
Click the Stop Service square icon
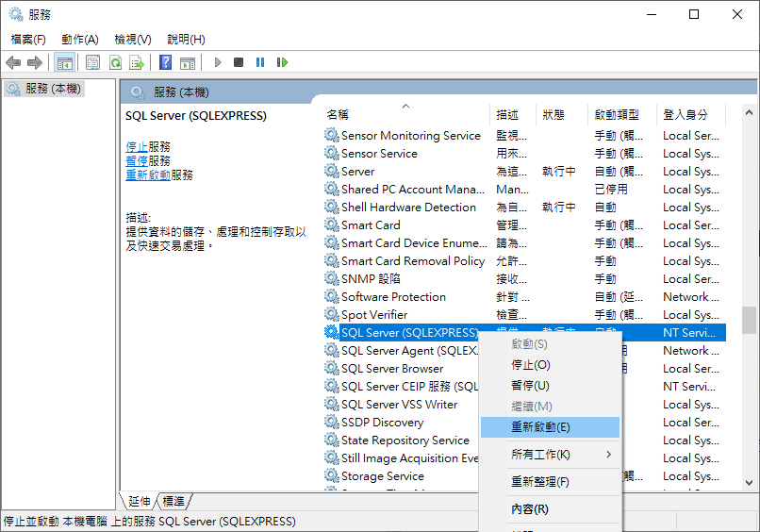[x=239, y=62]
